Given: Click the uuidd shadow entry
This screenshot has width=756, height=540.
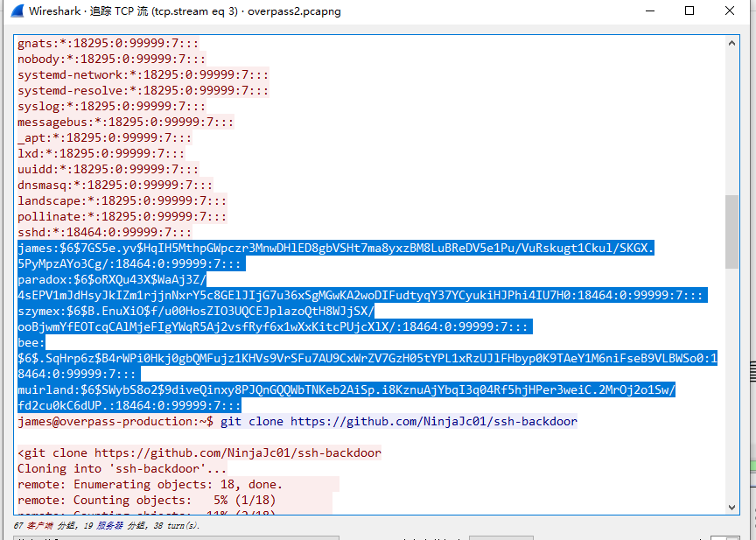Looking at the screenshot, I should pyautogui.click(x=108, y=170).
